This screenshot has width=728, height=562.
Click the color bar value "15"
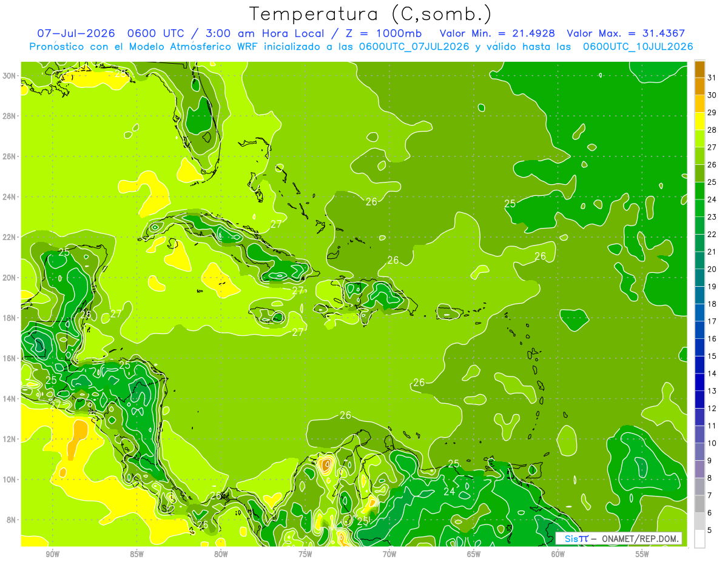(x=712, y=356)
